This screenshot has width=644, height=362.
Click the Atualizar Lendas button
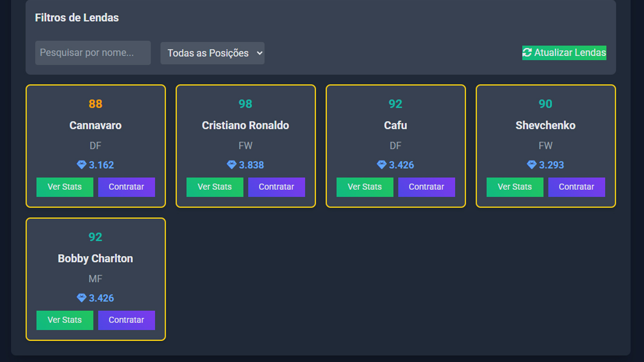[x=564, y=53]
